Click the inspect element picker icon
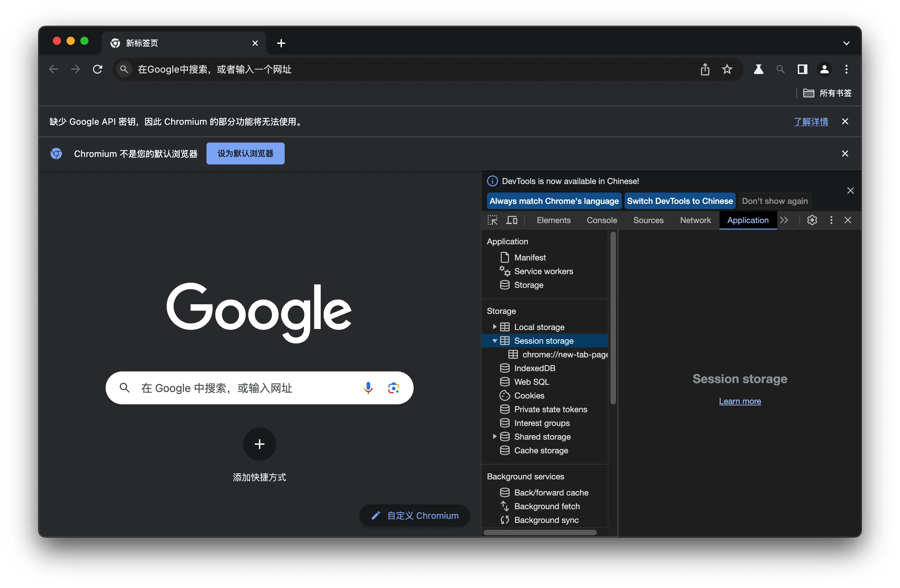 click(x=492, y=220)
